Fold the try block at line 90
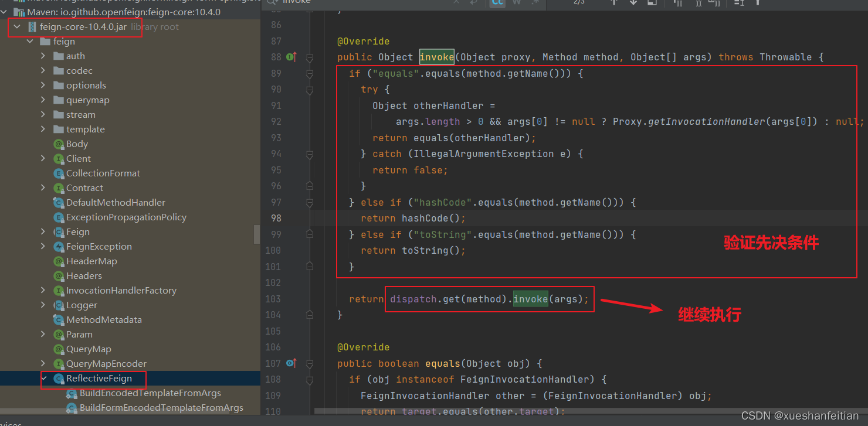Screen dimensions: 868x426 coord(310,90)
